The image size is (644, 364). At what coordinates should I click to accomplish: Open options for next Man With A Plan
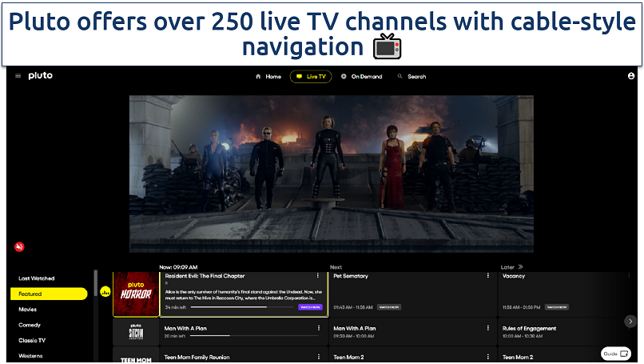[487, 328]
